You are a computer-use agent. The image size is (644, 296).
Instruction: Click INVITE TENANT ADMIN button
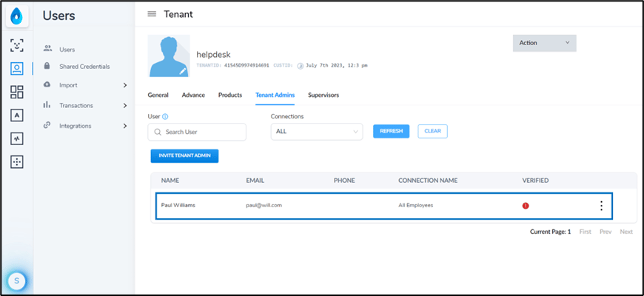[184, 156]
